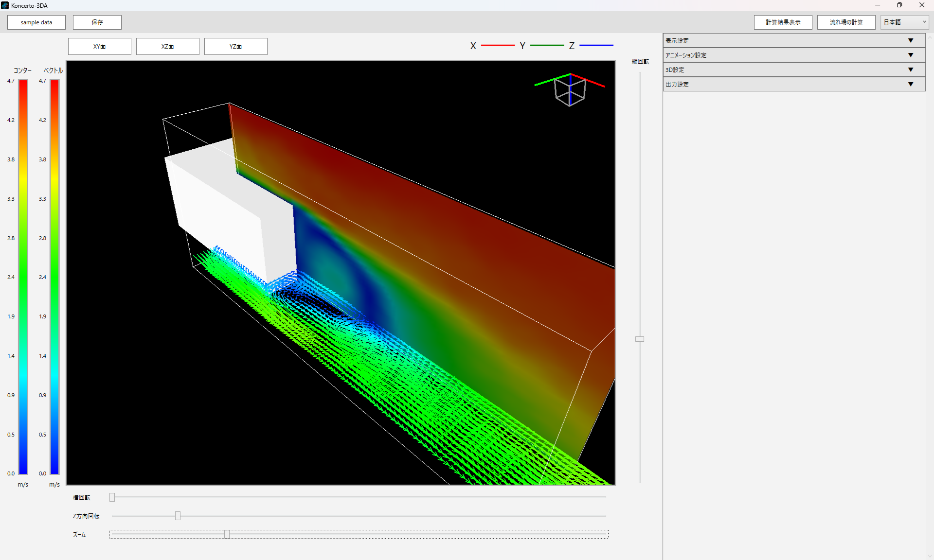Expand the アニメーション設定 section

click(794, 55)
